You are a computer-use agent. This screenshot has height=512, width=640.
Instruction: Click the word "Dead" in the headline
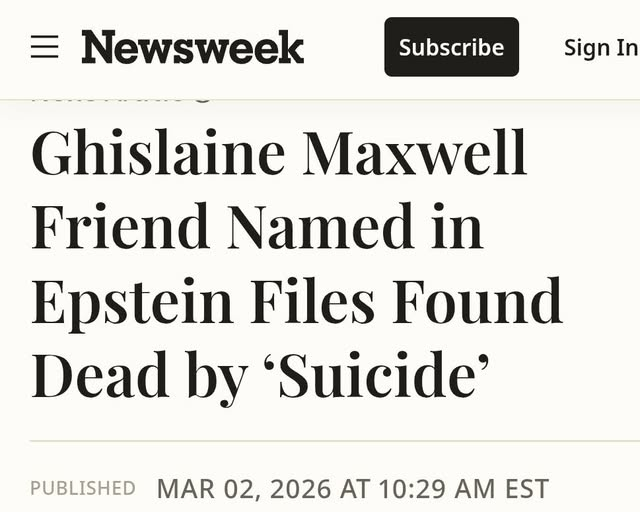(100, 376)
